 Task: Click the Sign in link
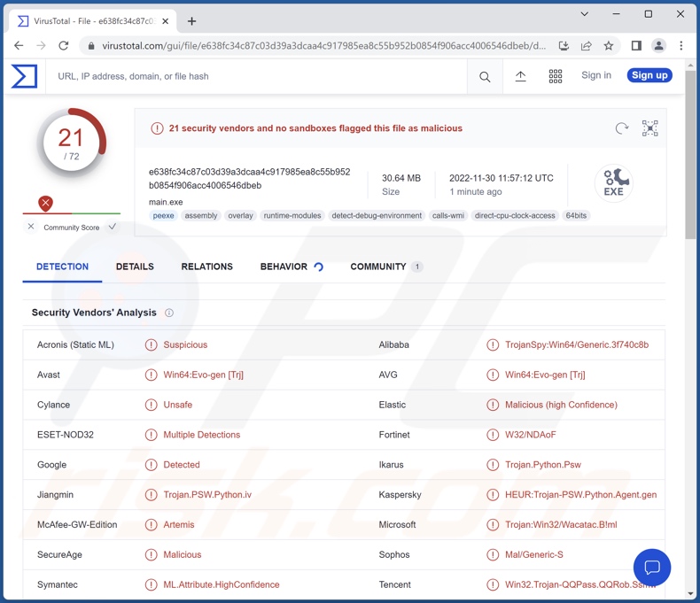pyautogui.click(x=596, y=75)
